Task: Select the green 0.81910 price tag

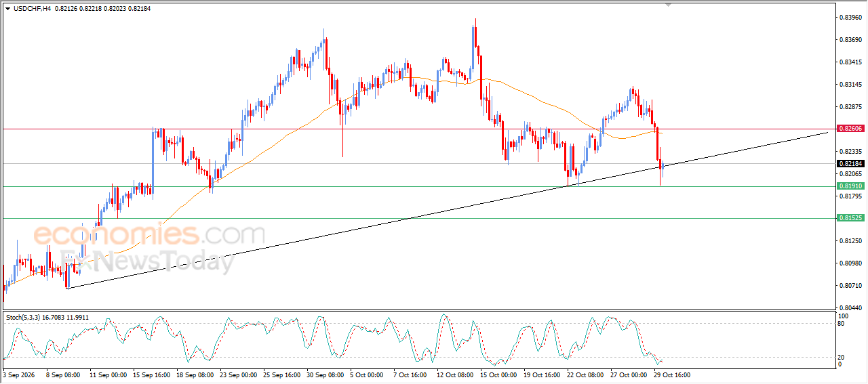Action: pos(850,186)
